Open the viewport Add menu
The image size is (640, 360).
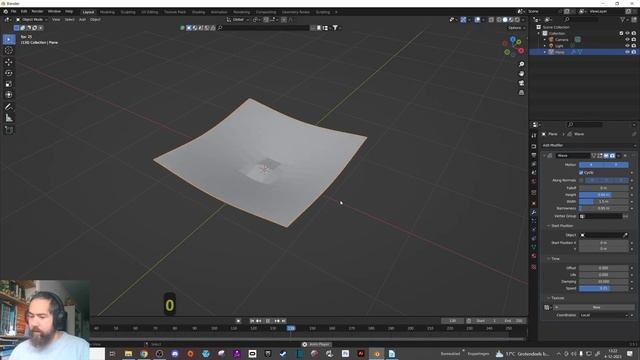(x=82, y=20)
